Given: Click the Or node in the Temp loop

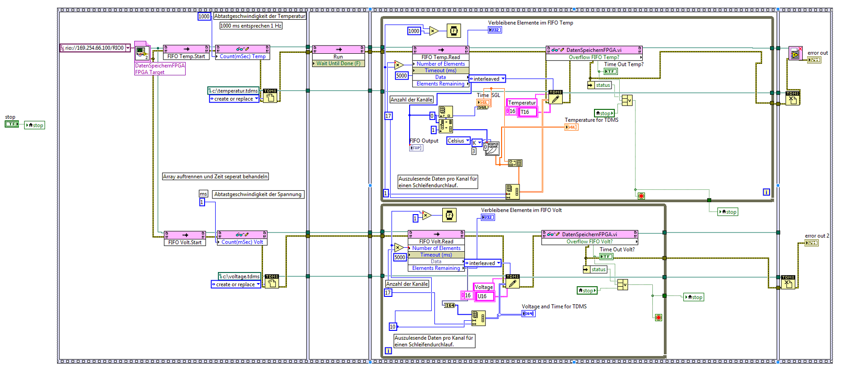Looking at the screenshot, I should (627, 100).
